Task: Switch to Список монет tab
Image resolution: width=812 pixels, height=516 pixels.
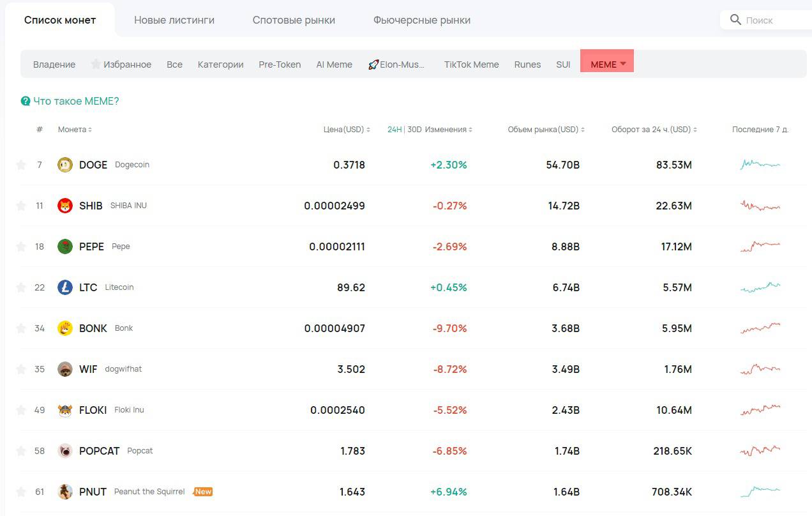Action: (60, 20)
